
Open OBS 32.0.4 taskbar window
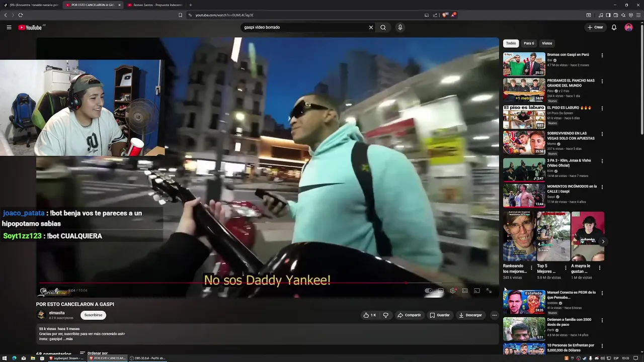[147, 358]
